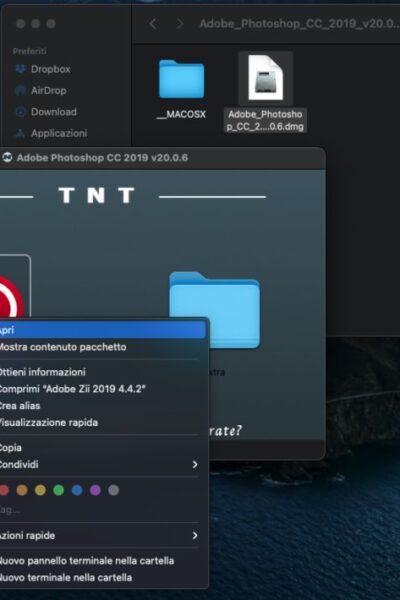Expand the Condividi submenu

click(103, 465)
